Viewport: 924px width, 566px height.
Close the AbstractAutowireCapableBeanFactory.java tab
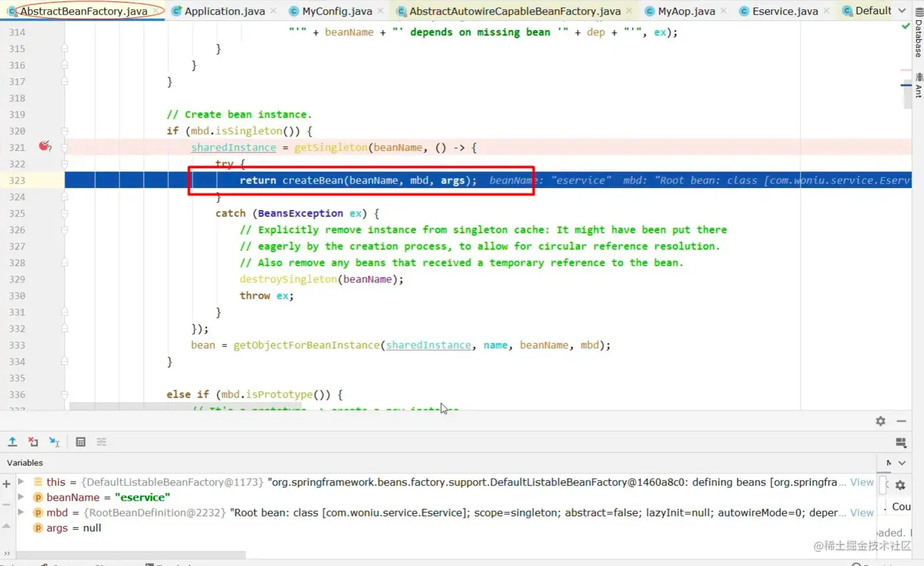tap(629, 11)
